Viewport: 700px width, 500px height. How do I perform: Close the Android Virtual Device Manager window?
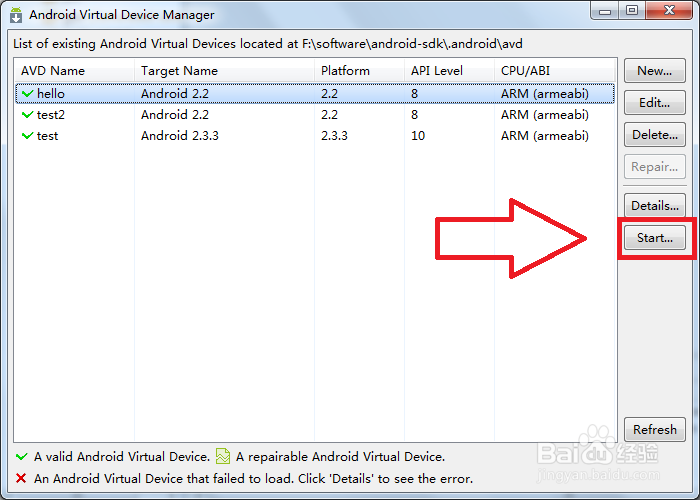[x=669, y=11]
